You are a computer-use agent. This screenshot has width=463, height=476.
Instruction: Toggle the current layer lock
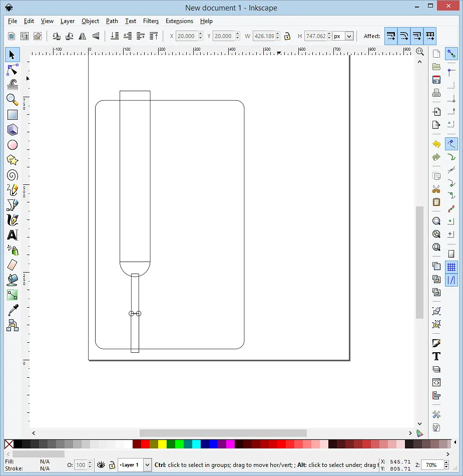[112, 465]
